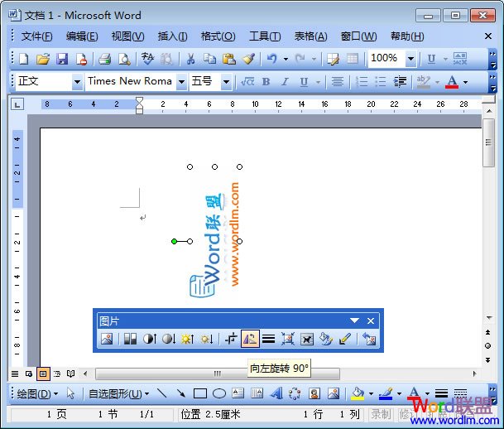Save the document using the floppy icon

62,59
